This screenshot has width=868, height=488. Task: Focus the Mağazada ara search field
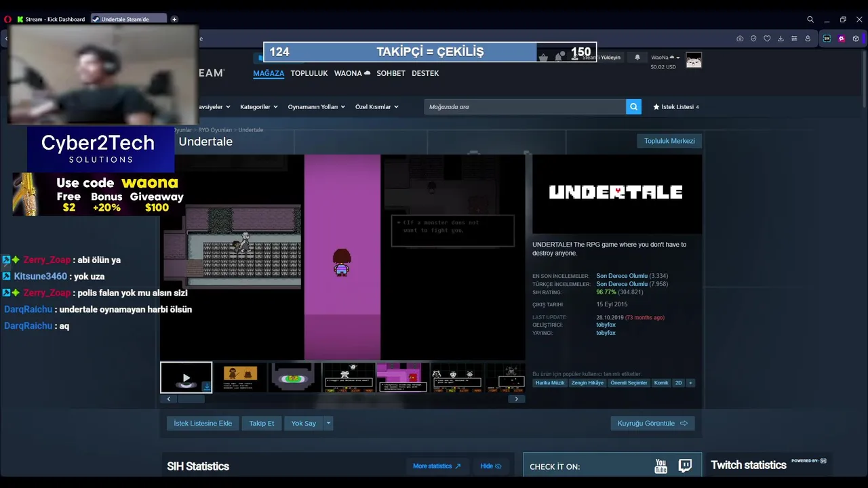pyautogui.click(x=525, y=106)
